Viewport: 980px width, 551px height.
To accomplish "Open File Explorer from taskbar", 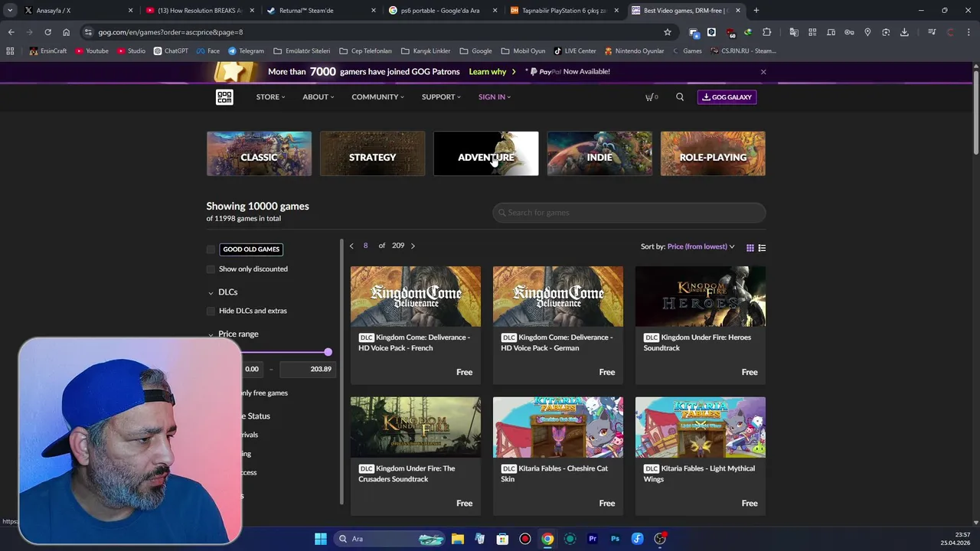I will tap(457, 539).
